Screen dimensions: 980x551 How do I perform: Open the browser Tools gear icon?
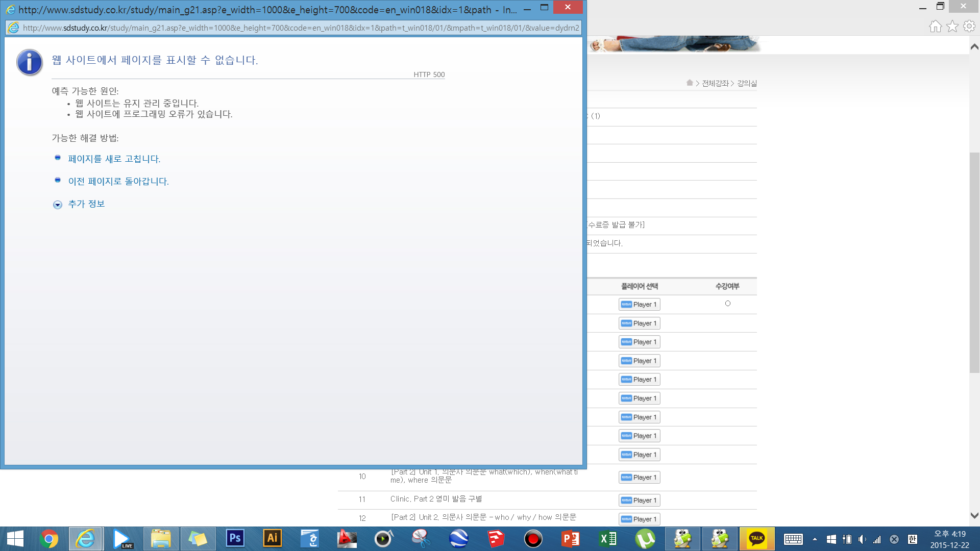[x=969, y=26]
